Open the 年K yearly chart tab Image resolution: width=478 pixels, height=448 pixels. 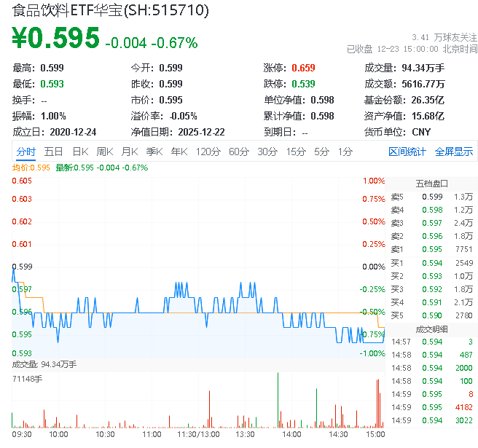[179, 152]
